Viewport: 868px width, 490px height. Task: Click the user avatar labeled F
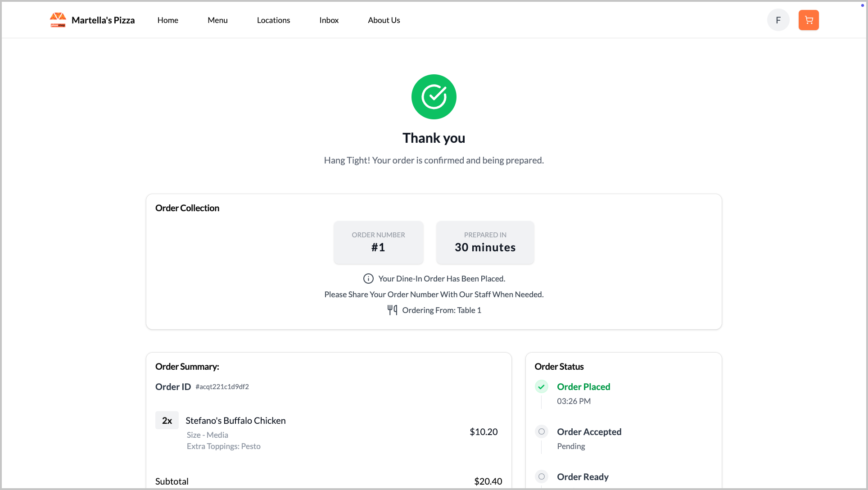[778, 20]
